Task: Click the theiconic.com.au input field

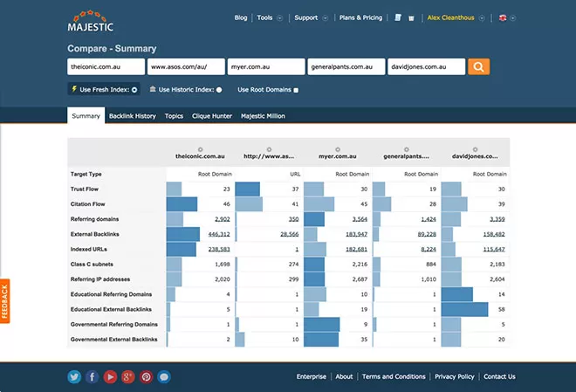Action: tap(106, 66)
